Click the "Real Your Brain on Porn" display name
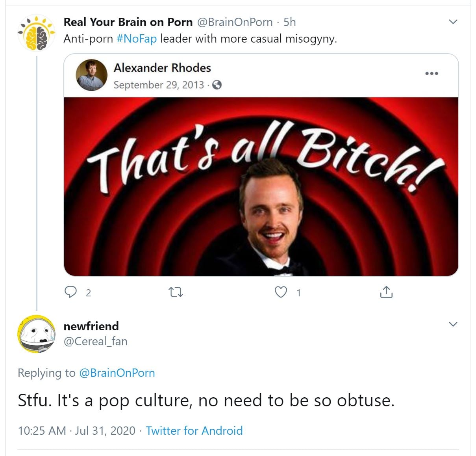 [x=128, y=22]
